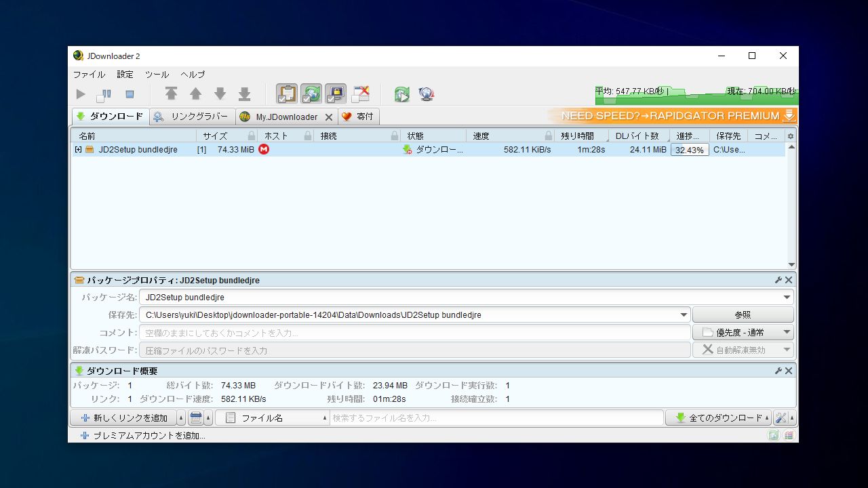Open the ファイル menu

(89, 75)
